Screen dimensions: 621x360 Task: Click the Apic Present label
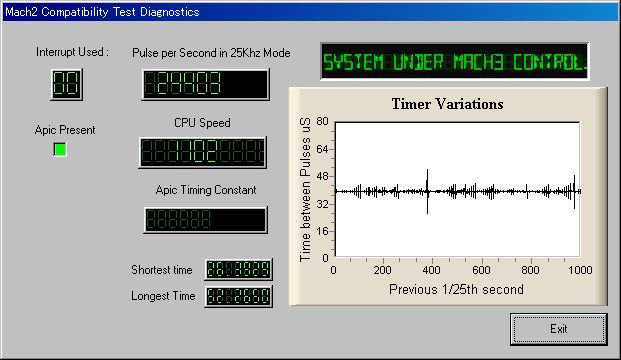point(65,130)
